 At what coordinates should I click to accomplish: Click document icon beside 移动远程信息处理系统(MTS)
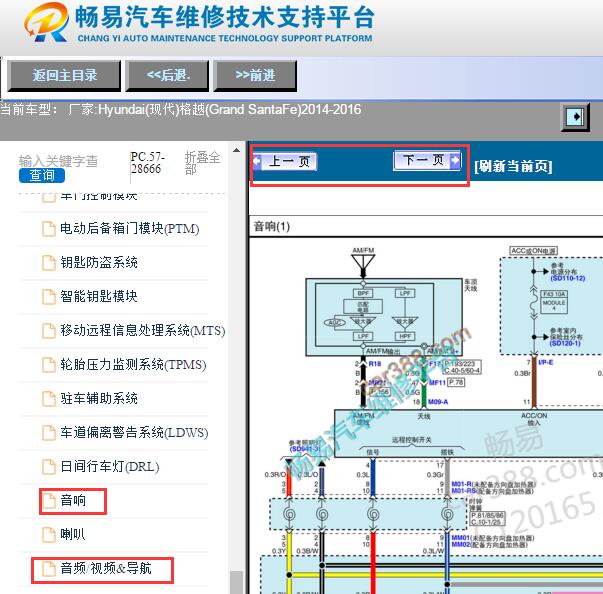tap(49, 330)
